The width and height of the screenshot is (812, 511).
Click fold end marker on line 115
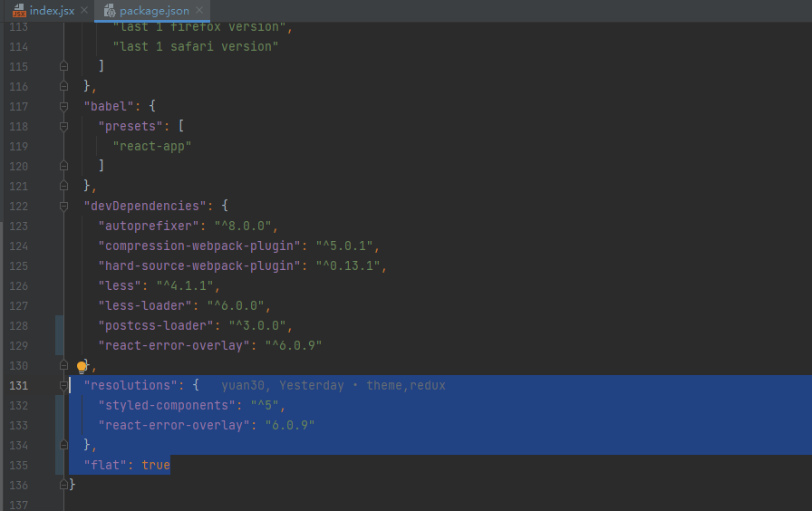pyautogui.click(x=63, y=66)
